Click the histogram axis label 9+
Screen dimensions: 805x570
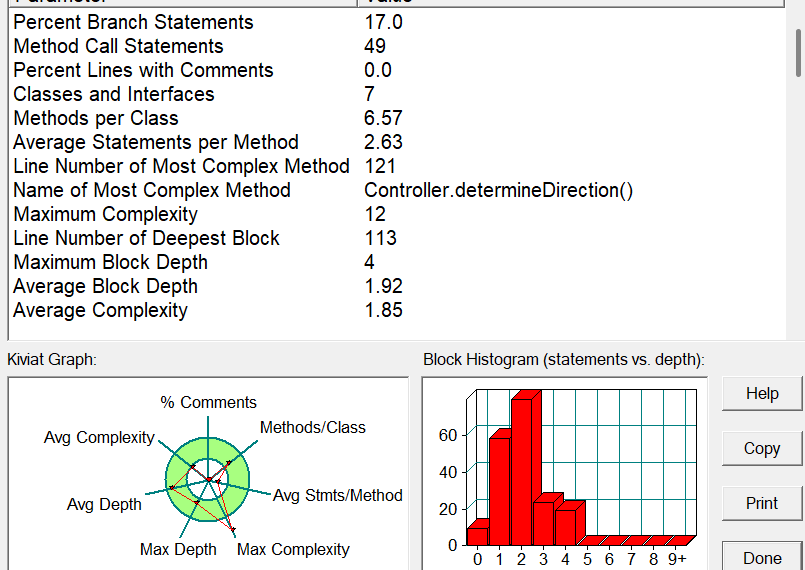click(x=677, y=558)
